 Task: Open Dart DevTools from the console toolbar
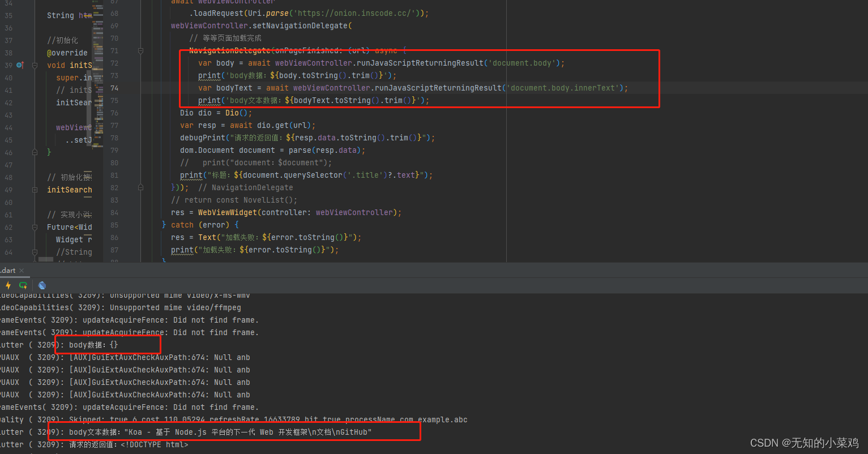pyautogui.click(x=42, y=285)
